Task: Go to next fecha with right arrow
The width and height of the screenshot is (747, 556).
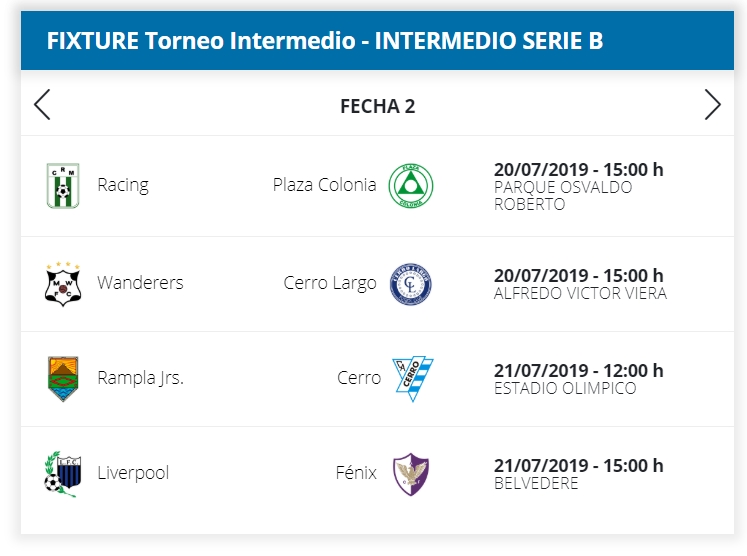Action: pyautogui.click(x=712, y=105)
